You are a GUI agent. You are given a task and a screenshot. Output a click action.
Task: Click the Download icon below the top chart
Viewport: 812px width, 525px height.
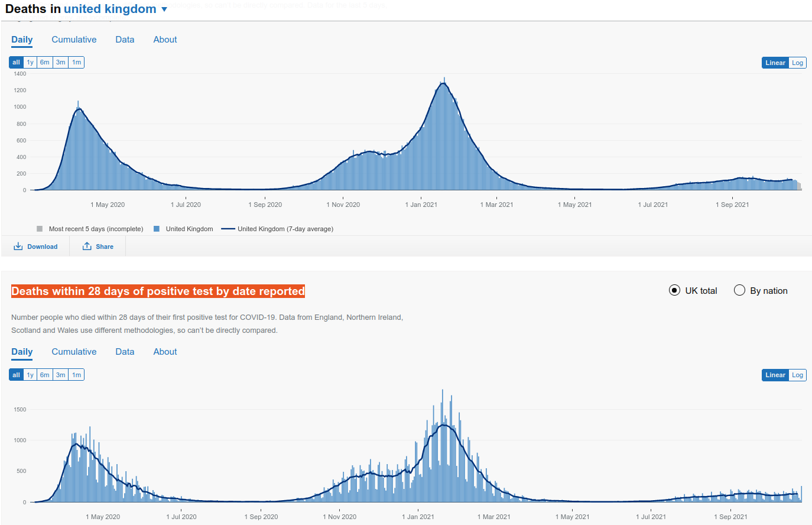18,247
